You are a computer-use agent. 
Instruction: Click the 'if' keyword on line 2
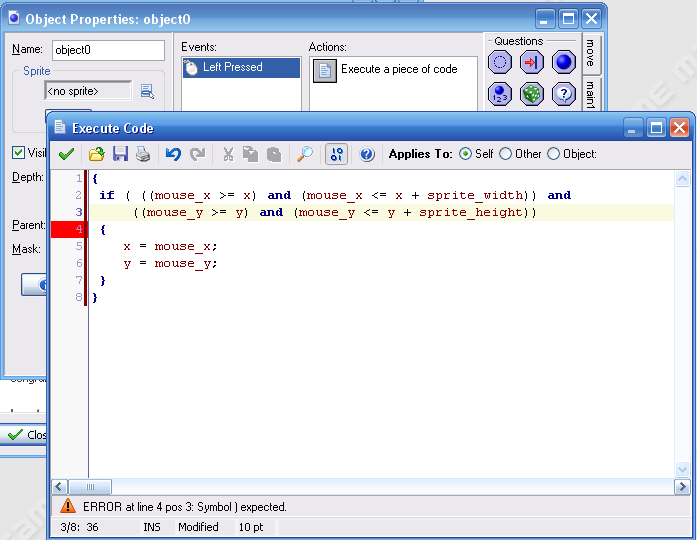point(107,195)
